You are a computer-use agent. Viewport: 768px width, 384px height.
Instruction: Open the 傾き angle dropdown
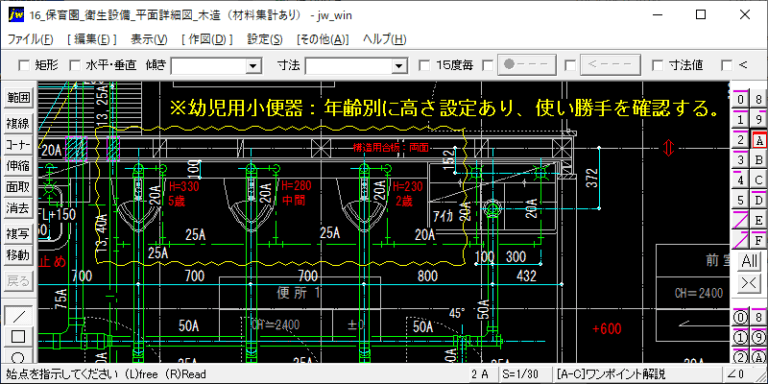click(253, 65)
